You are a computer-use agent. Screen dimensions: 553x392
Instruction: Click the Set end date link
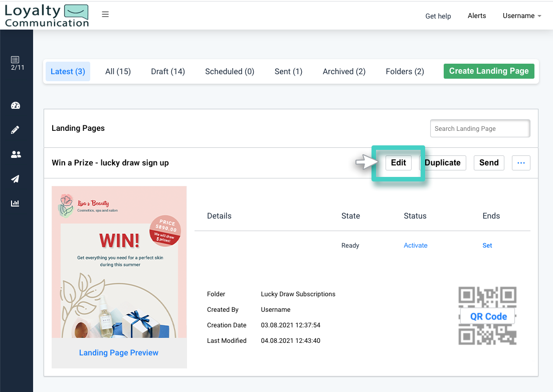(x=487, y=245)
